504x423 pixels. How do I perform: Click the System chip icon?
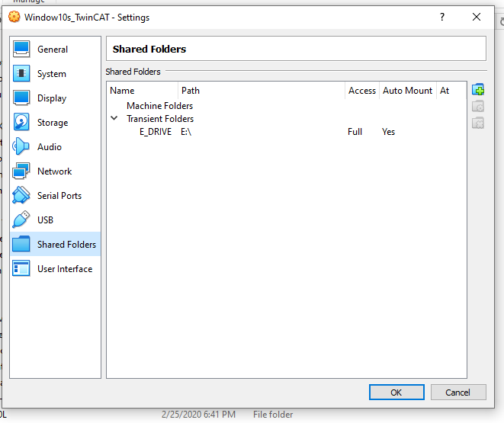coord(21,74)
